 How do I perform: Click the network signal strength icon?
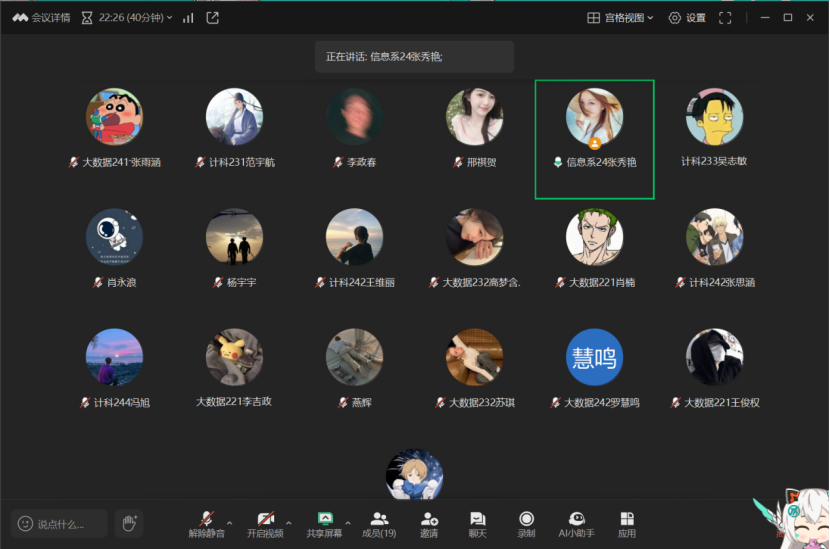pos(188,18)
